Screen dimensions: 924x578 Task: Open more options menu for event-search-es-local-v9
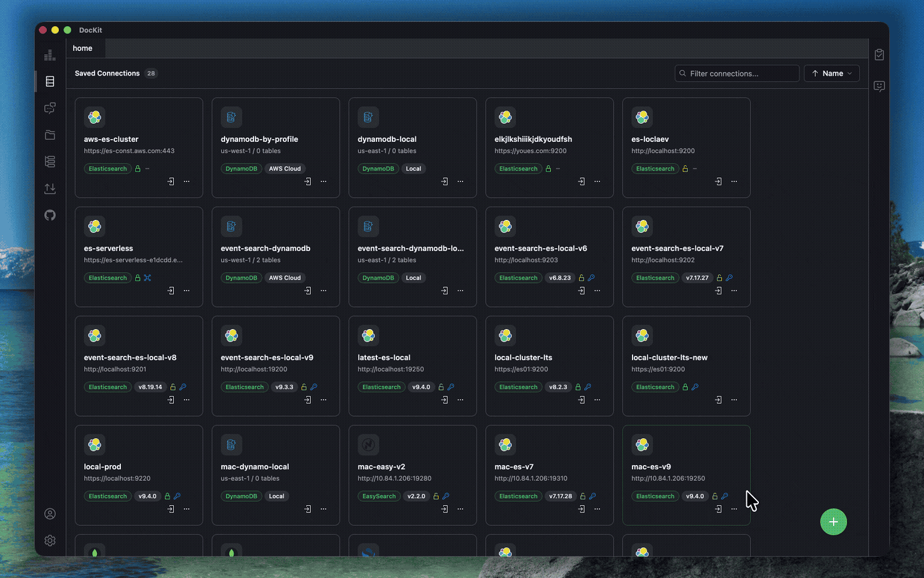[324, 399]
